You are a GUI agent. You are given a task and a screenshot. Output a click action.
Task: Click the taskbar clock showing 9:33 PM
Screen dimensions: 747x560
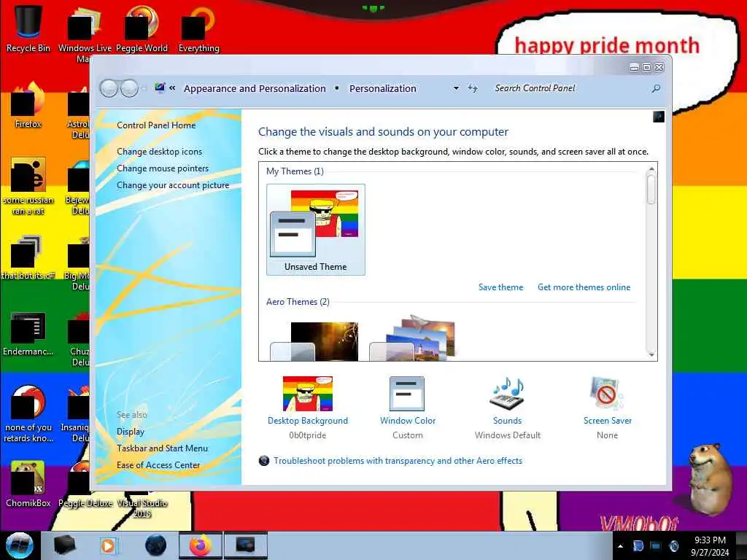(710, 545)
